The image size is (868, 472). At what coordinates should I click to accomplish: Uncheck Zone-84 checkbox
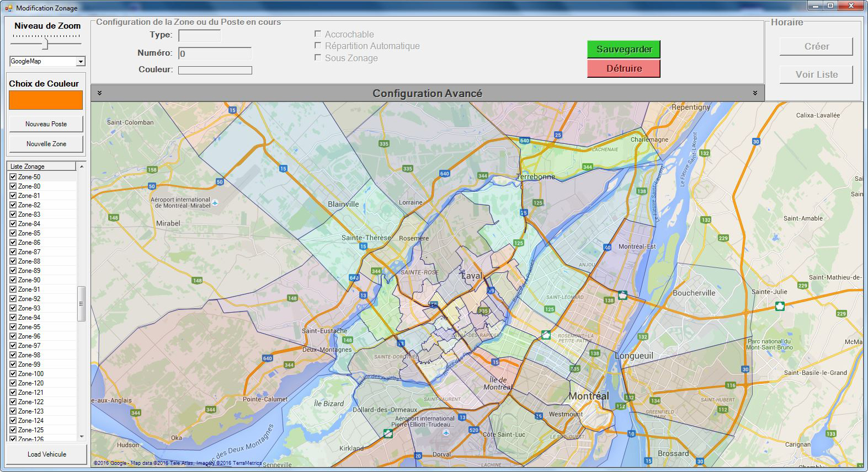[x=13, y=224]
